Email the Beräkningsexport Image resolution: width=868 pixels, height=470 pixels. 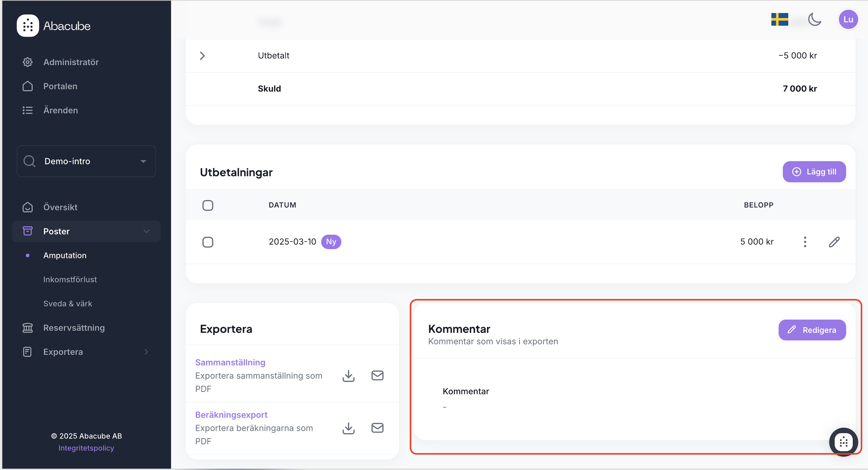[x=377, y=428]
